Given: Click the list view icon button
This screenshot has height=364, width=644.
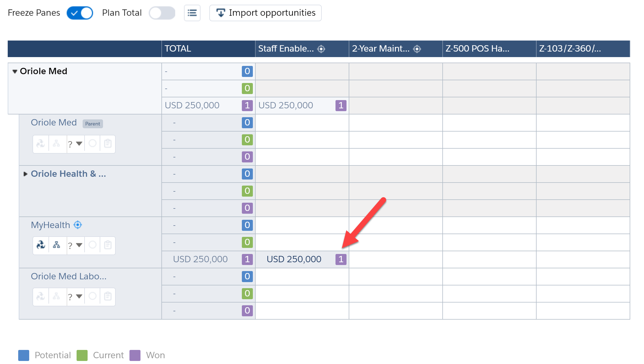Looking at the screenshot, I should 192,13.
